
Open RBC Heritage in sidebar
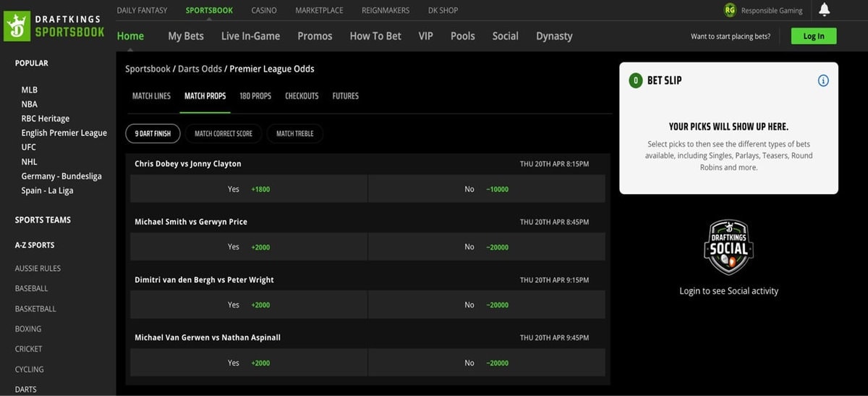(x=46, y=119)
